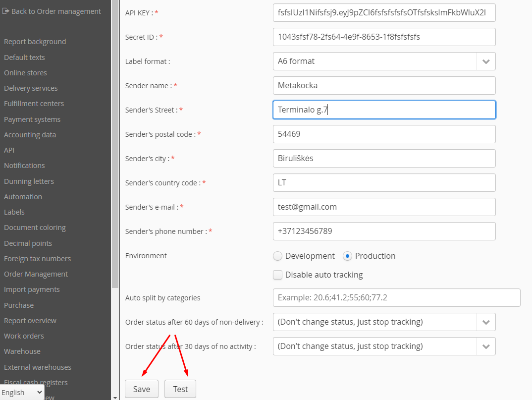Open Report background settings
The height and width of the screenshot is (400, 532).
click(x=35, y=42)
